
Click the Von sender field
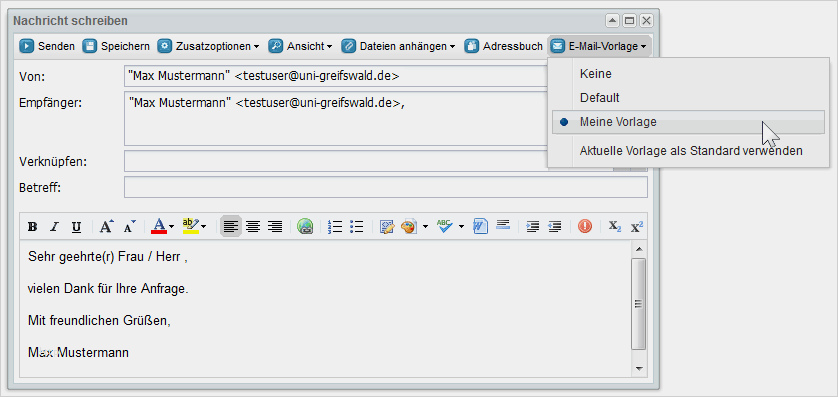[336, 76]
